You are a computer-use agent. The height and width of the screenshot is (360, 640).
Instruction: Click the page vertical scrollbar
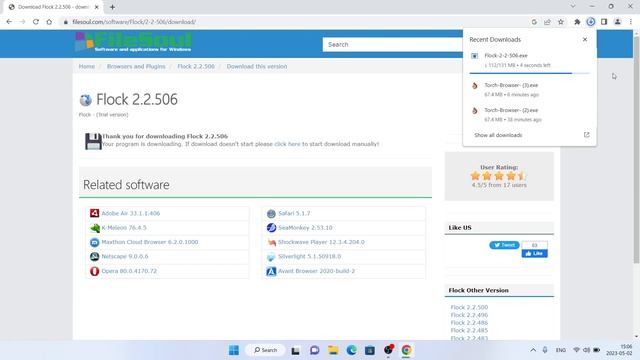(636, 149)
